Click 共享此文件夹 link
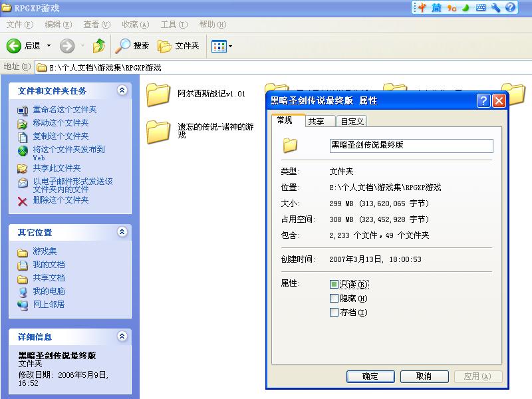Image resolution: width=532 pixels, height=399 pixels. coord(57,168)
